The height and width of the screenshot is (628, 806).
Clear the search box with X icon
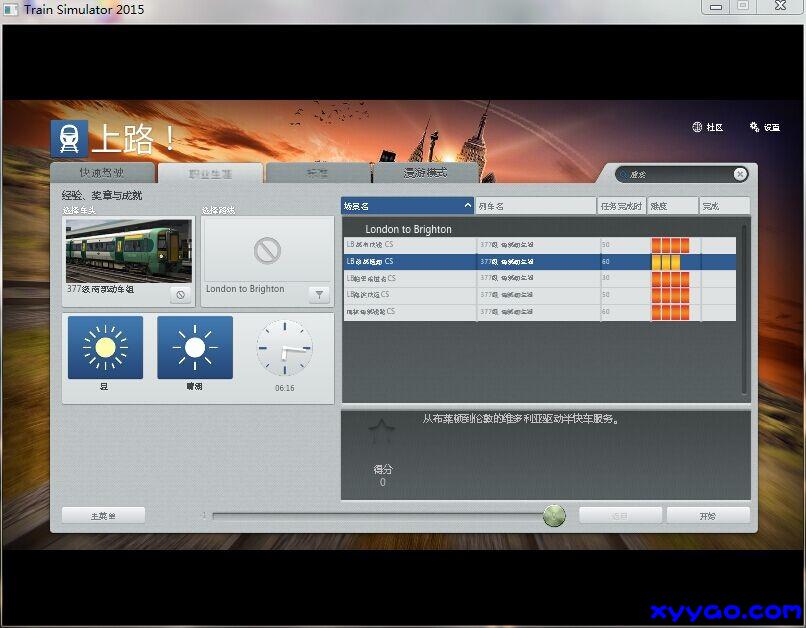[740, 174]
